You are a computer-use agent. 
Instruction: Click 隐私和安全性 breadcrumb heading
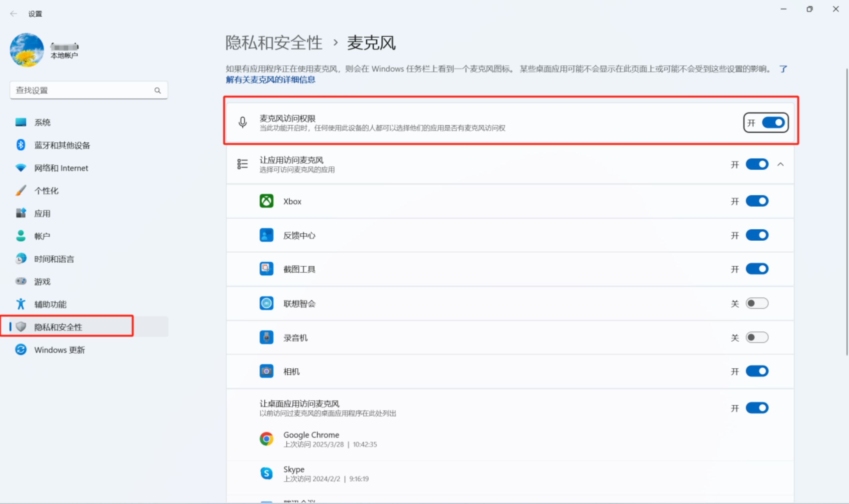(x=274, y=43)
